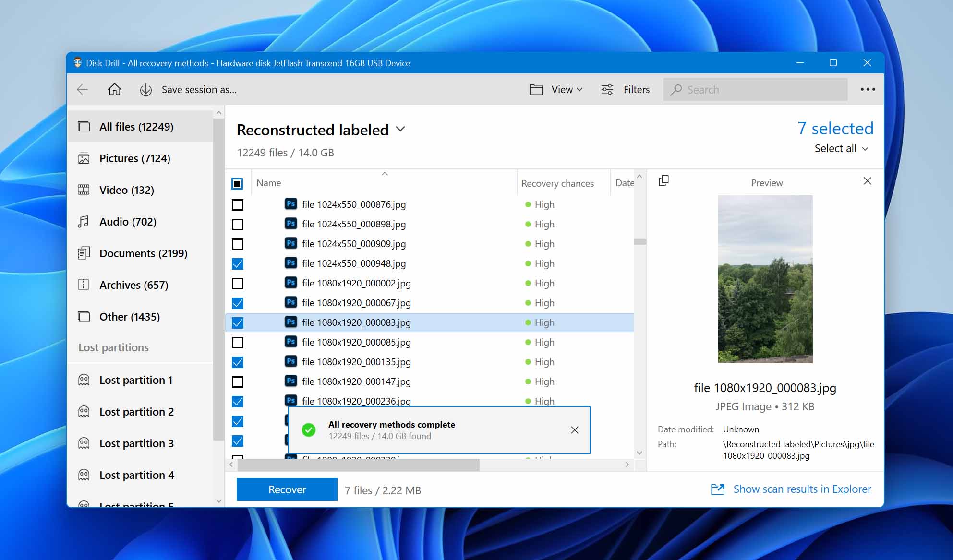
Task: Click the Pictures category icon in sidebar
Action: click(84, 158)
